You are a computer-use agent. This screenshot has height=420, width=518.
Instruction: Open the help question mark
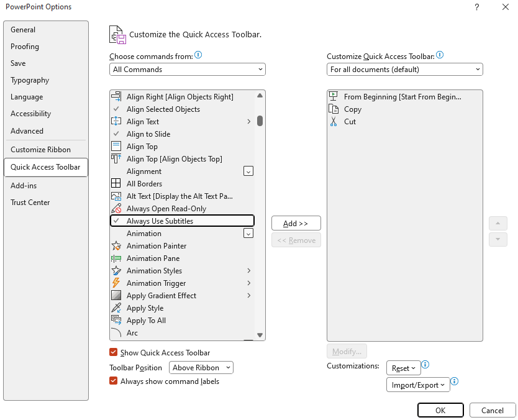tap(477, 7)
